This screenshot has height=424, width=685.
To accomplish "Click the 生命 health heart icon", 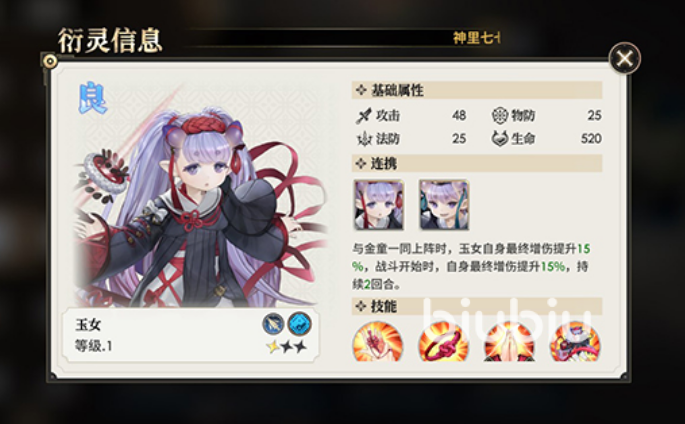I will click(500, 139).
